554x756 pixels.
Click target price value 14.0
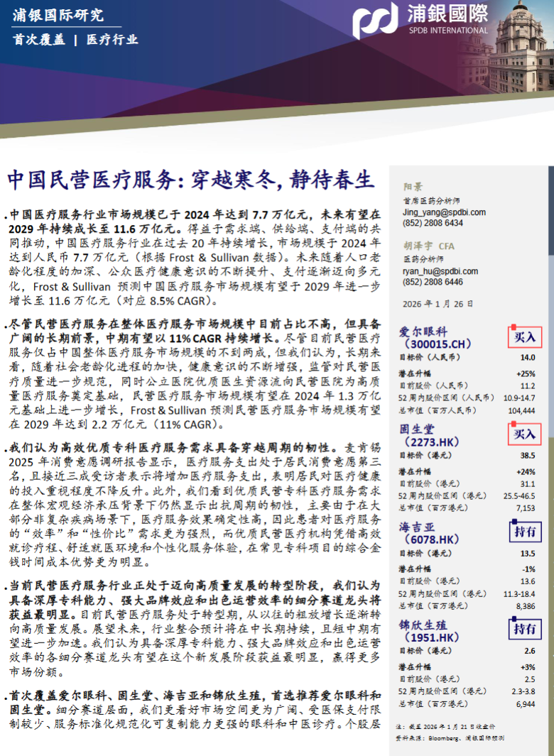pos(528,357)
